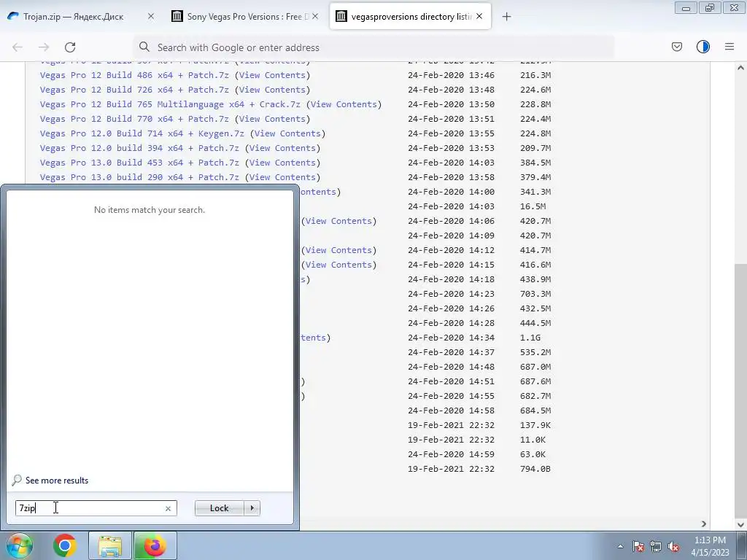
Task: Open Vegas Pro 12 Build 486 x64 + Patch.7z
Action: tap(134, 75)
